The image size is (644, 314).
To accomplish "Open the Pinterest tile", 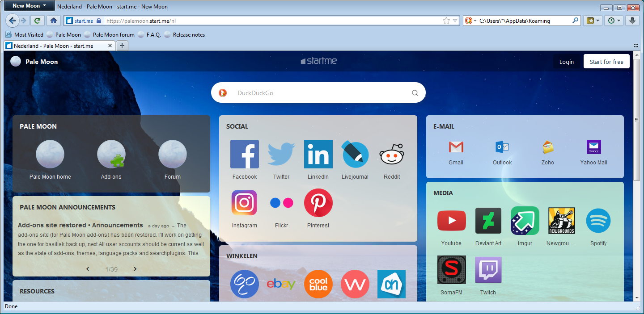I will pyautogui.click(x=318, y=203).
